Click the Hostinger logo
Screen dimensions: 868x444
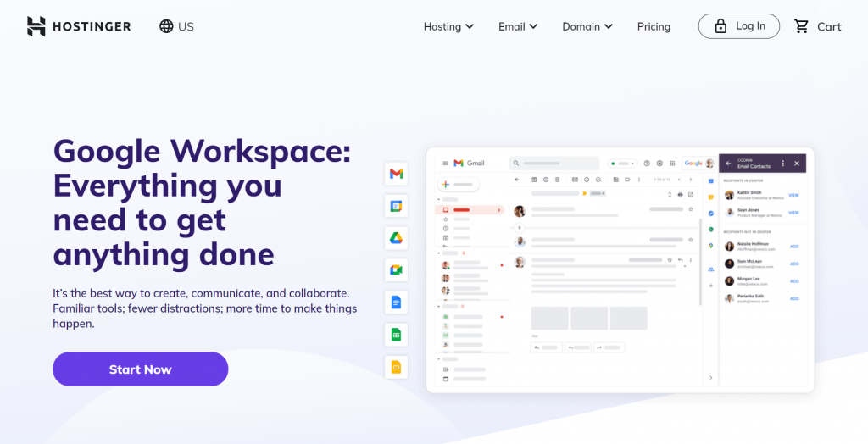[79, 26]
